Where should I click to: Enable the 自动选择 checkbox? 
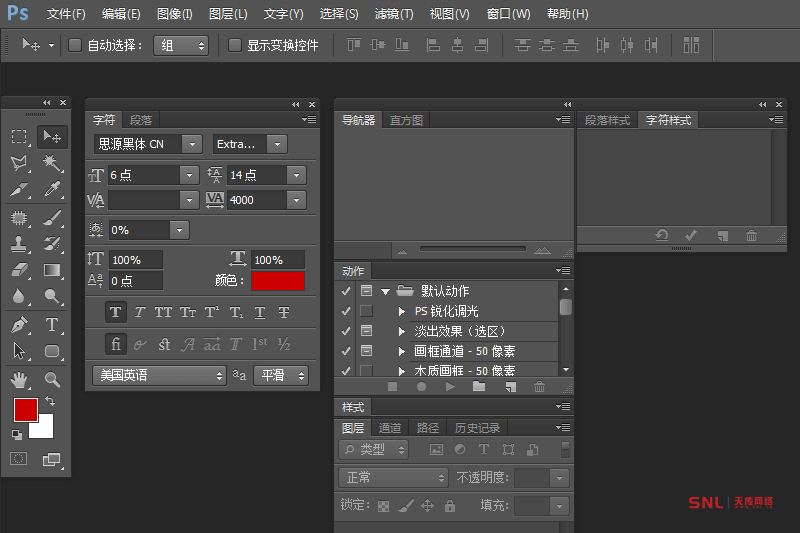tap(75, 45)
